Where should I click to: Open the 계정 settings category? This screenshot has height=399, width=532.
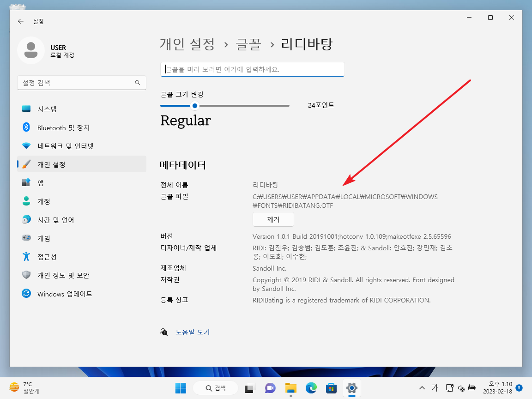coord(81,201)
